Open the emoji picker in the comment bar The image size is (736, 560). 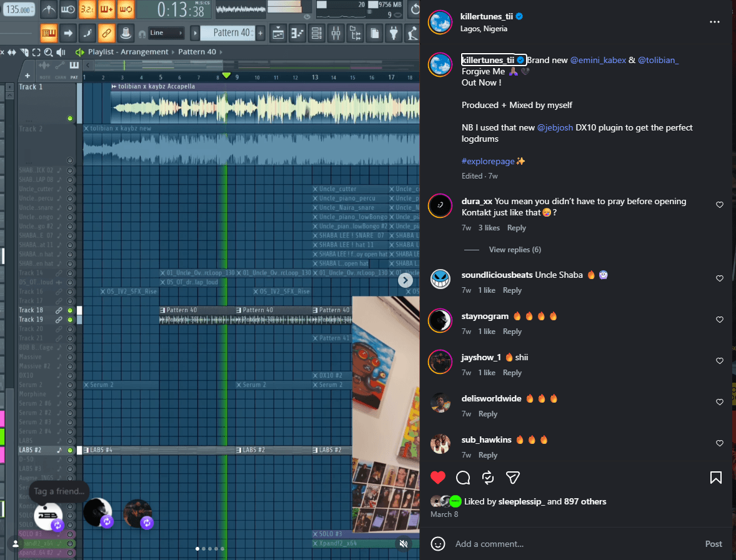(438, 544)
